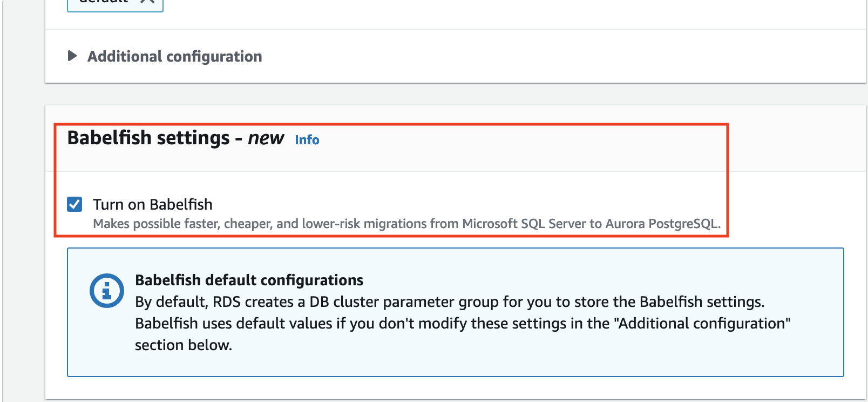Click the italic new label in the heading
The height and width of the screenshot is (402, 868).
click(x=266, y=138)
